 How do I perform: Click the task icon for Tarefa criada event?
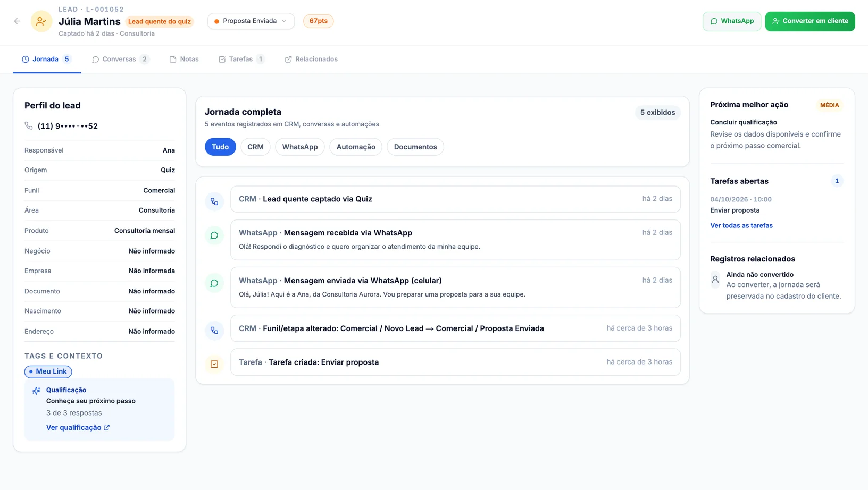click(x=214, y=364)
